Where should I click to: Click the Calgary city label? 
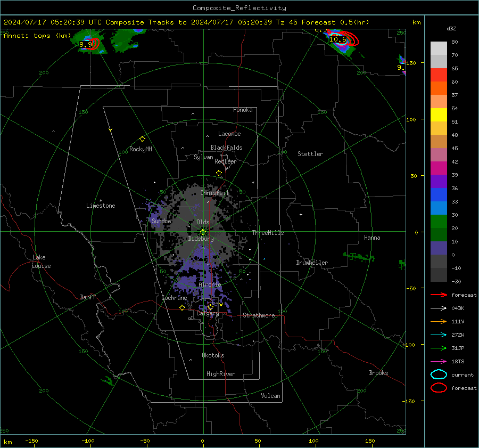tap(208, 313)
